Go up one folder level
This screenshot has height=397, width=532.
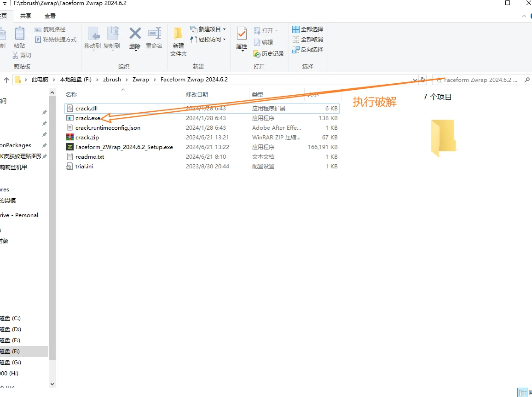(6, 80)
